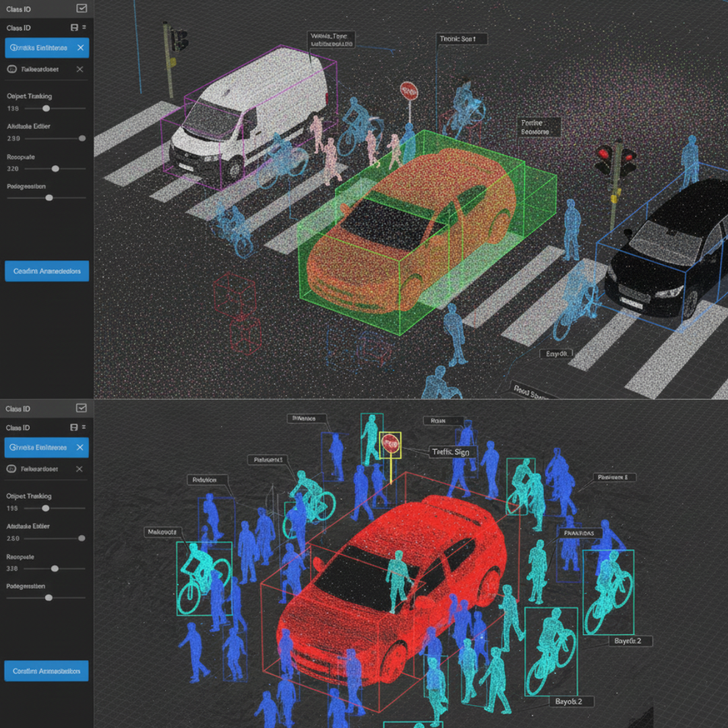
Task: Click the red stop sign in the yellow box
Action: [x=390, y=442]
